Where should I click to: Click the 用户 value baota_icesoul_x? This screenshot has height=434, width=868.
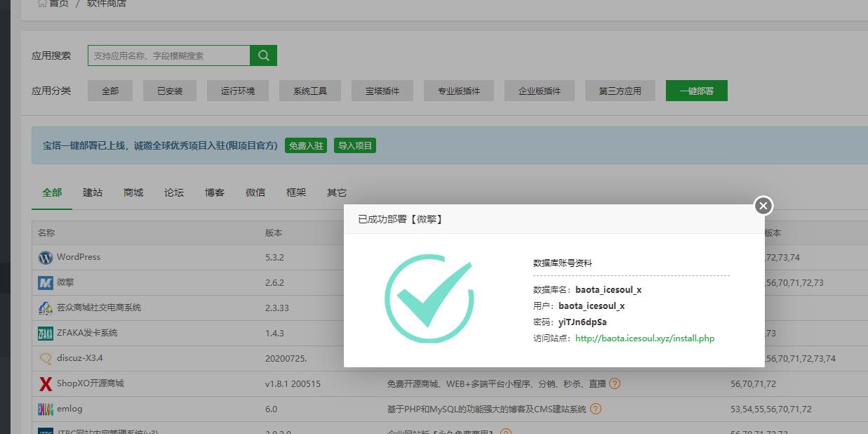(592, 306)
